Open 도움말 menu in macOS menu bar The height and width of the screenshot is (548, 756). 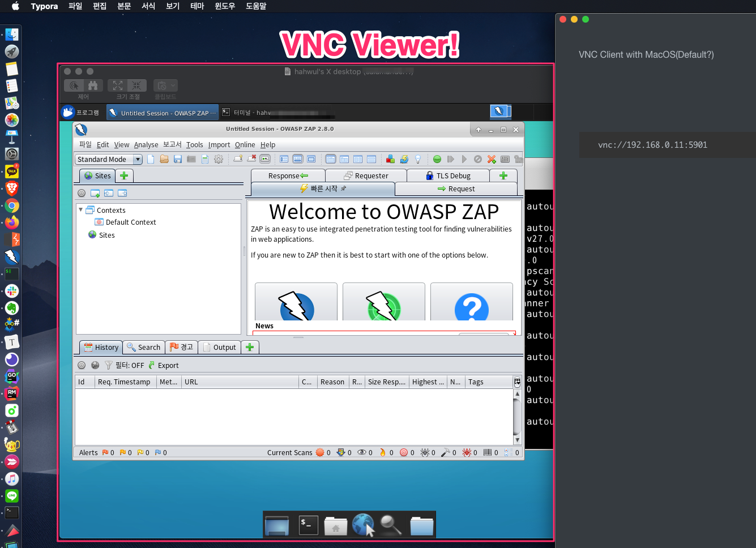[x=256, y=6]
